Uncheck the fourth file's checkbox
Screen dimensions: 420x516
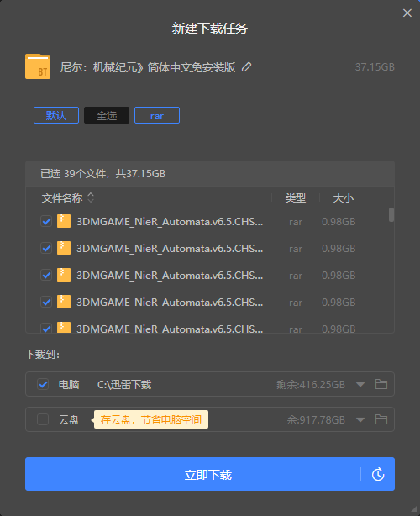click(46, 302)
